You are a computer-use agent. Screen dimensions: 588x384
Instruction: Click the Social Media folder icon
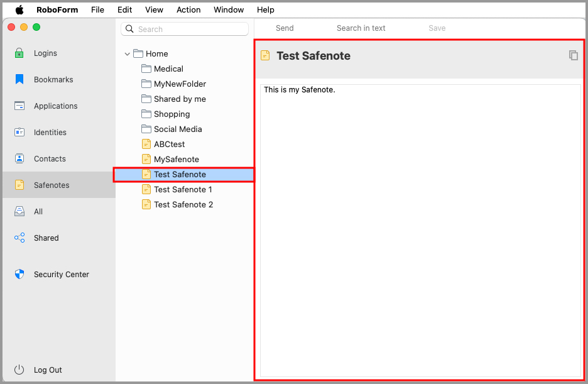click(x=146, y=129)
